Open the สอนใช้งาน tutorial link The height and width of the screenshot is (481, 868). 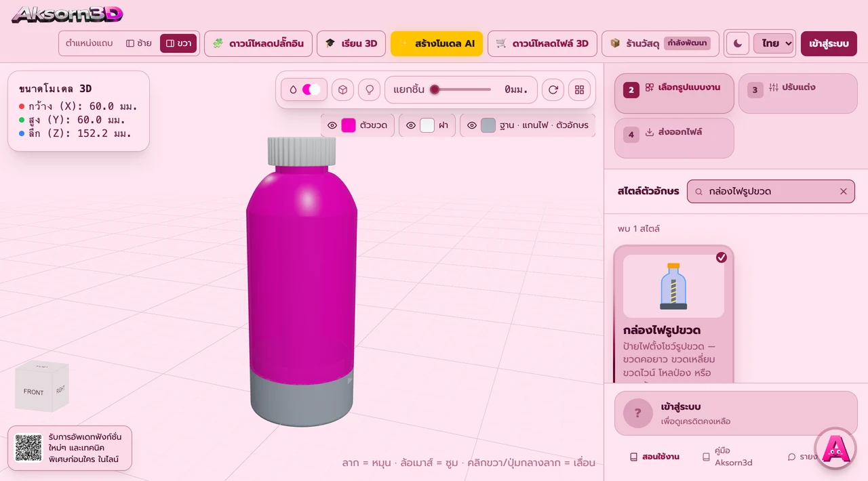654,457
